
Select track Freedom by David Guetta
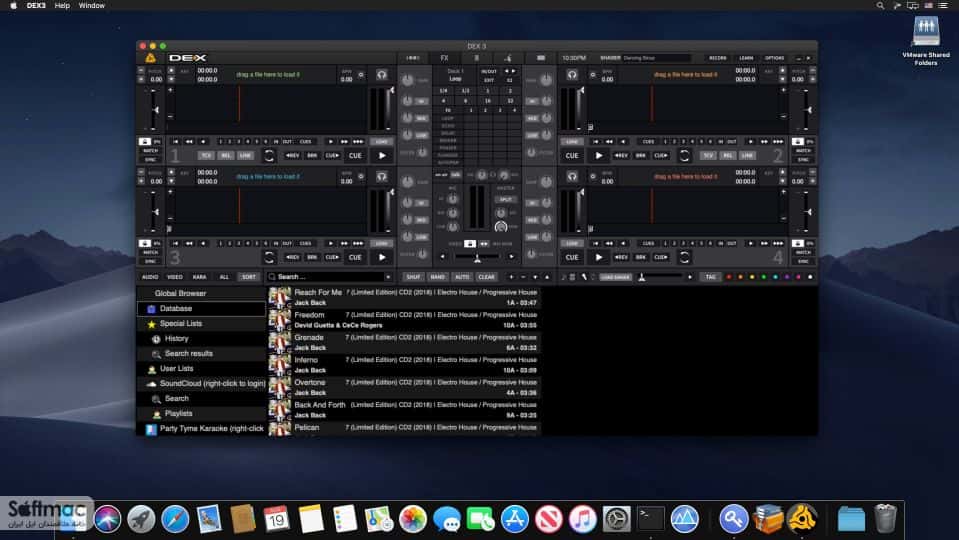pyautogui.click(x=404, y=320)
